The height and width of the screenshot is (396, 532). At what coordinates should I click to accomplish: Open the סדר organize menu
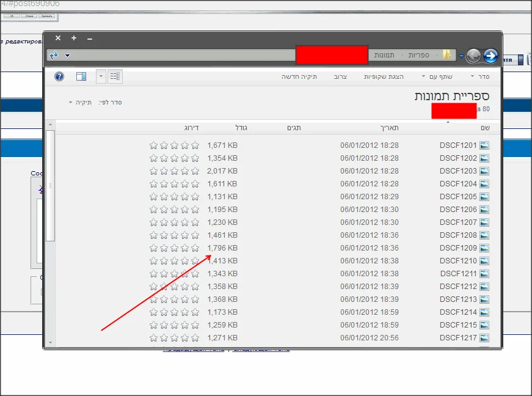pyautogui.click(x=480, y=76)
